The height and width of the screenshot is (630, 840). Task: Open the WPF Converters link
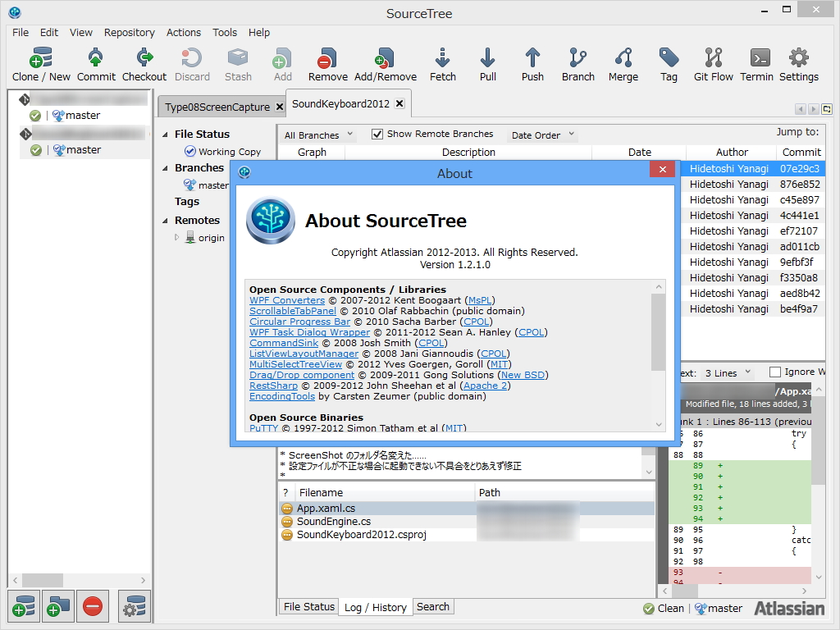click(287, 300)
